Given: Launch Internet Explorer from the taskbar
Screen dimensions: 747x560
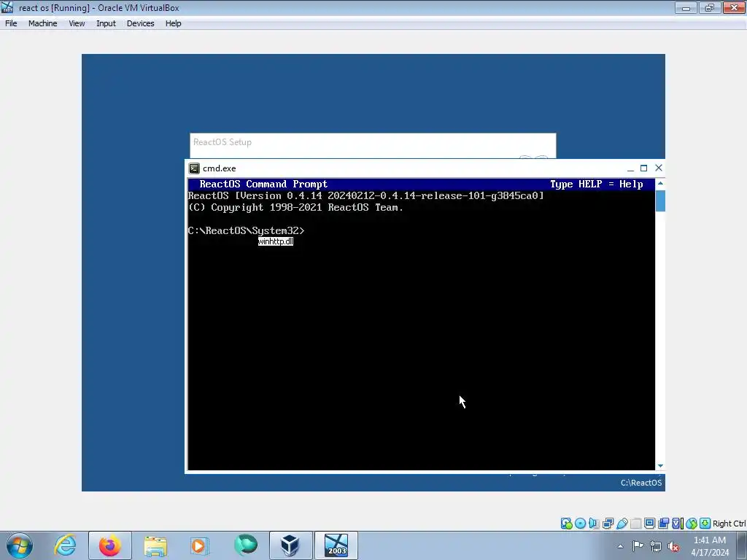Looking at the screenshot, I should point(65,545).
